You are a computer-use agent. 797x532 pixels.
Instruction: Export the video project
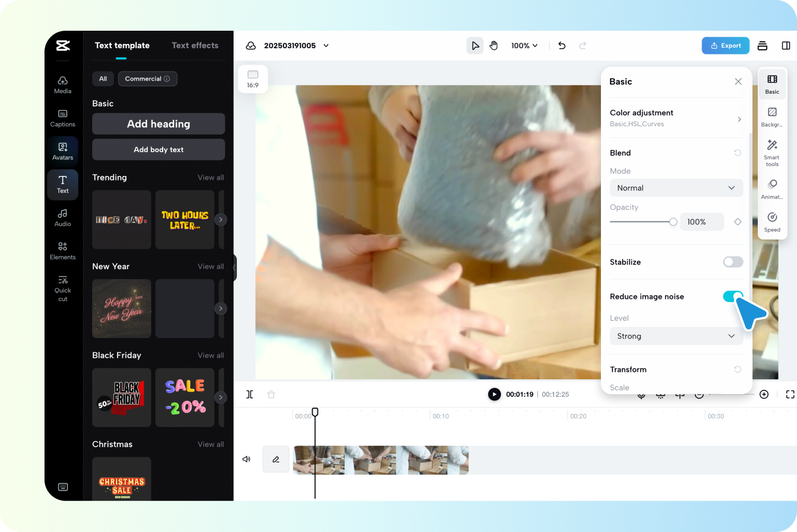pos(725,46)
